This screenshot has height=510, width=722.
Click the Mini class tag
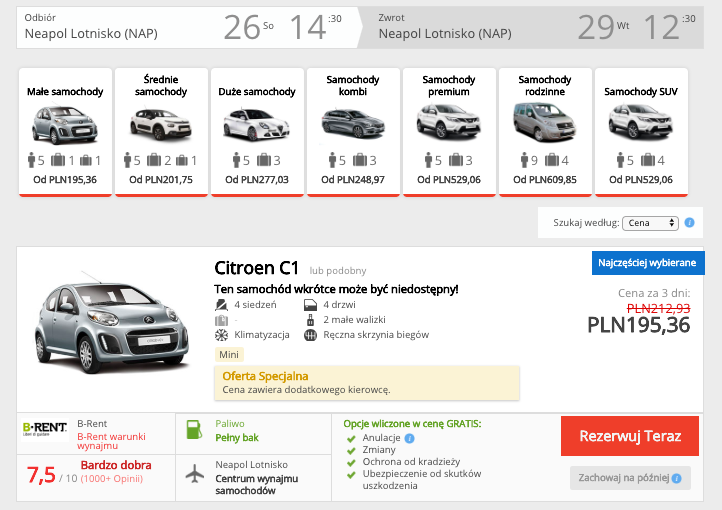(229, 354)
